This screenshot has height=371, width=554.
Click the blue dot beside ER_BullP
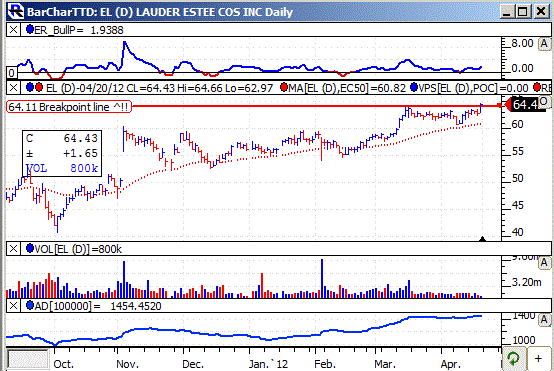(30, 29)
